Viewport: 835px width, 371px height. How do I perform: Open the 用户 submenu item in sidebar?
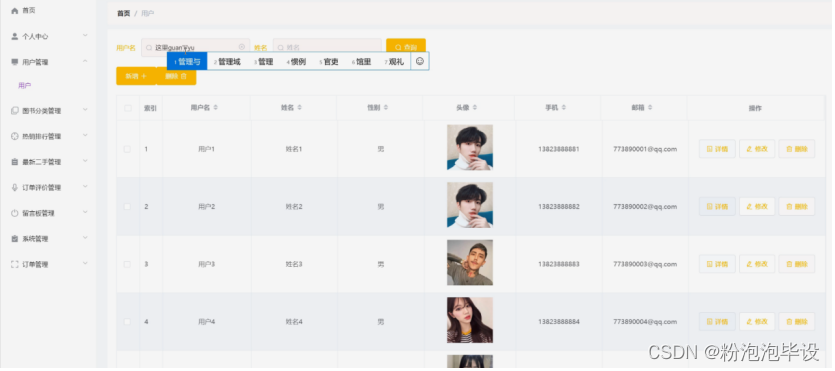pos(25,86)
